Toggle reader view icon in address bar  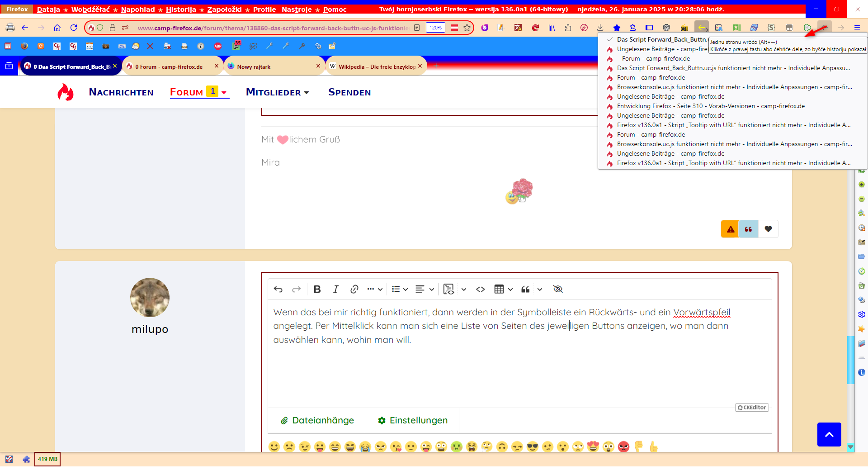(417, 28)
